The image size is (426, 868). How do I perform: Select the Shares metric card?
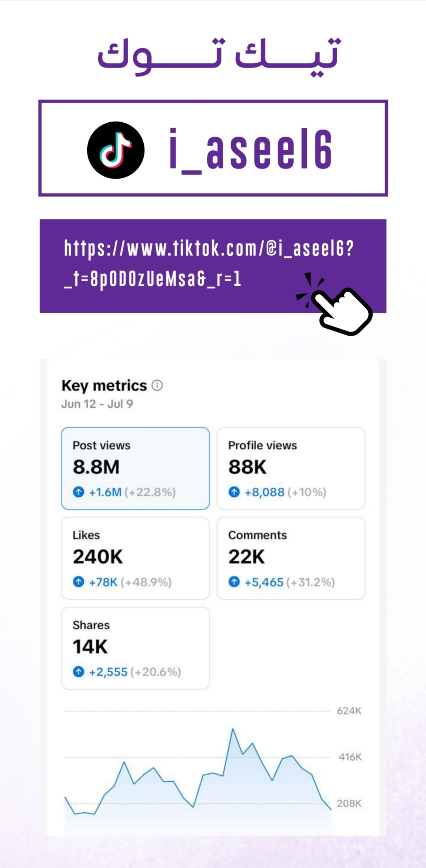click(135, 648)
